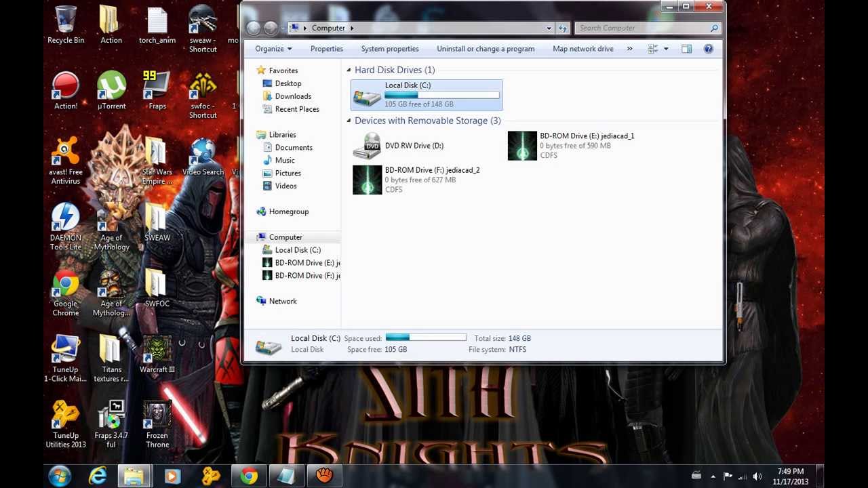This screenshot has width=868, height=488.
Task: Launch the sweaw - Shortcut desktop icon
Action: [203, 29]
